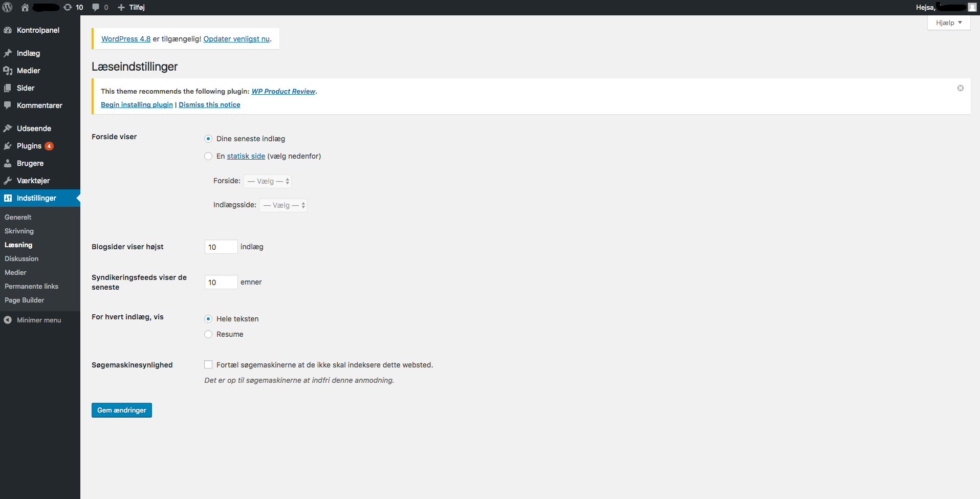Open the site home icon
980x499 pixels.
(x=25, y=7)
